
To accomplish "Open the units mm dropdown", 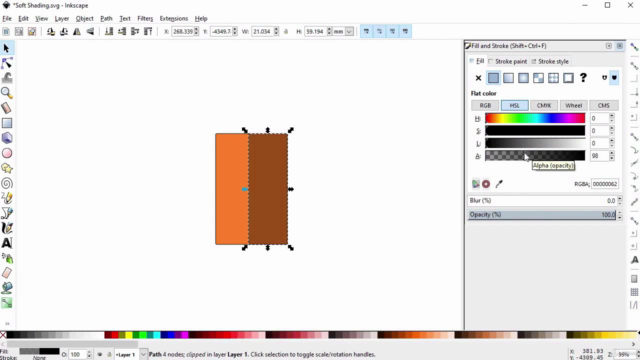I will pos(349,31).
